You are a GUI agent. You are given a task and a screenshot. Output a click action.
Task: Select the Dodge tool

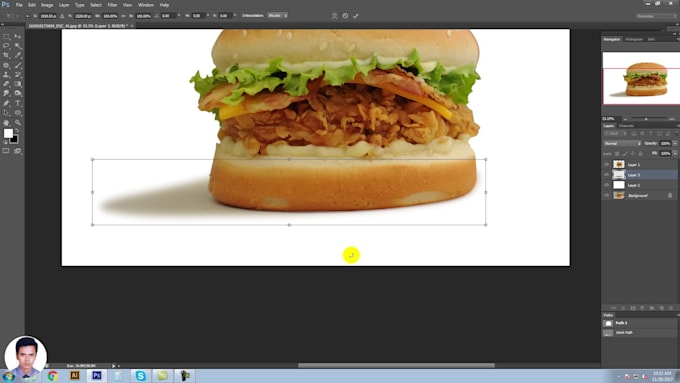(x=18, y=93)
